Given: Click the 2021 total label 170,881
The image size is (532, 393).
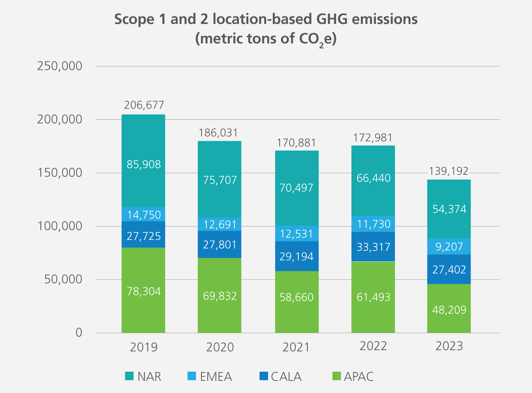Looking at the screenshot, I should point(296,143).
